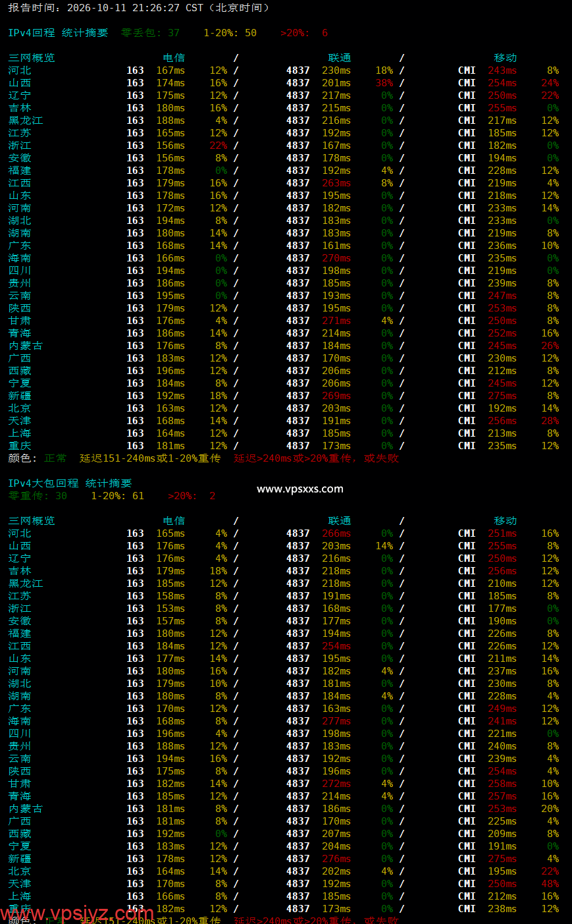Click the 联通 column header under IPv4大包回程
Image resolution: width=572 pixels, height=924 pixels.
(x=340, y=521)
